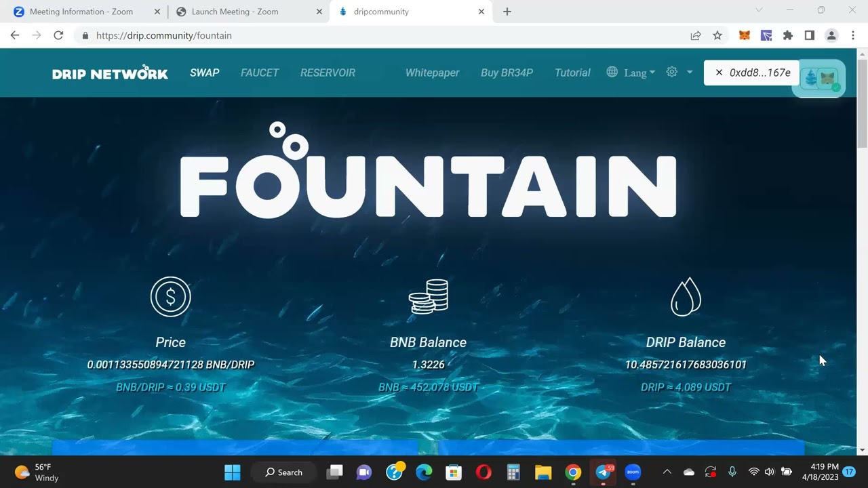The image size is (868, 488).
Task: Click the microphone tray icon
Action: (732, 472)
